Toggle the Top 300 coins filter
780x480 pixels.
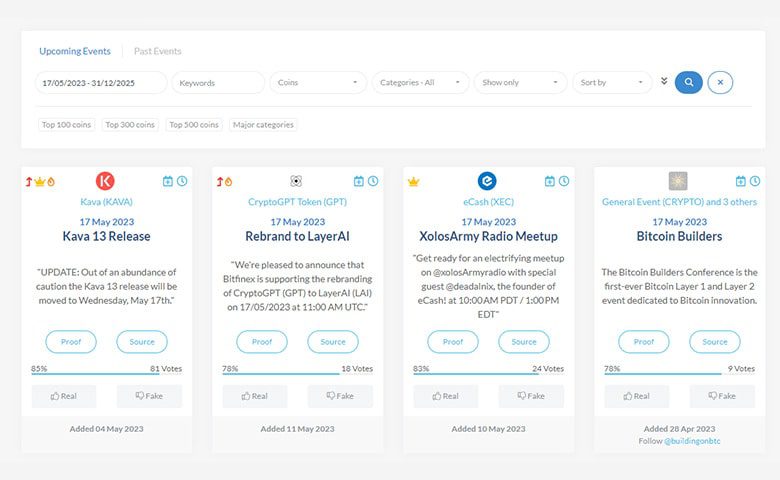tap(130, 124)
